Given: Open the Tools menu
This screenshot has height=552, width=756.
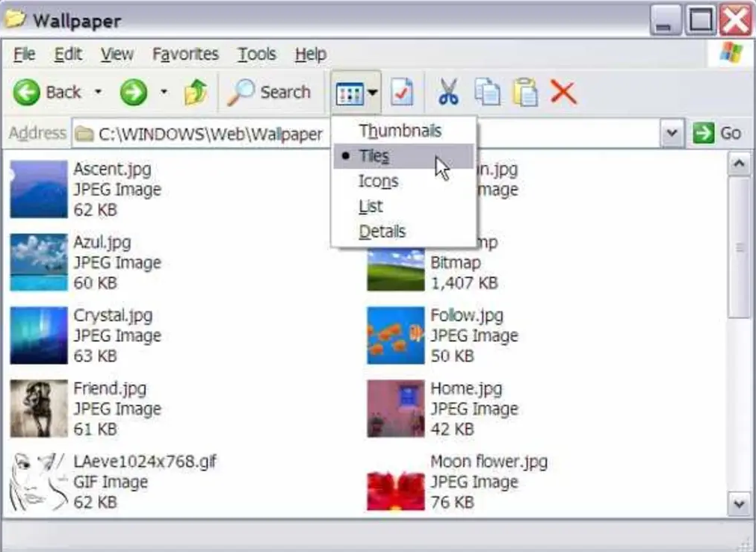Looking at the screenshot, I should (x=257, y=55).
